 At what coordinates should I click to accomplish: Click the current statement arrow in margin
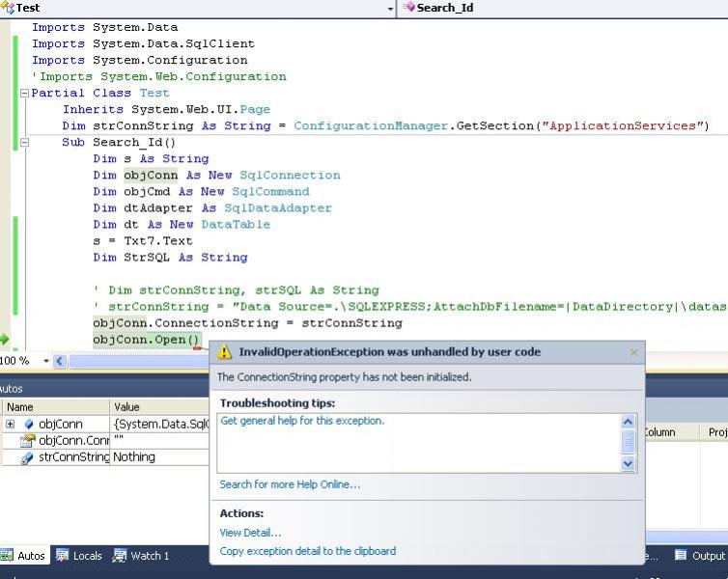coord(5,339)
